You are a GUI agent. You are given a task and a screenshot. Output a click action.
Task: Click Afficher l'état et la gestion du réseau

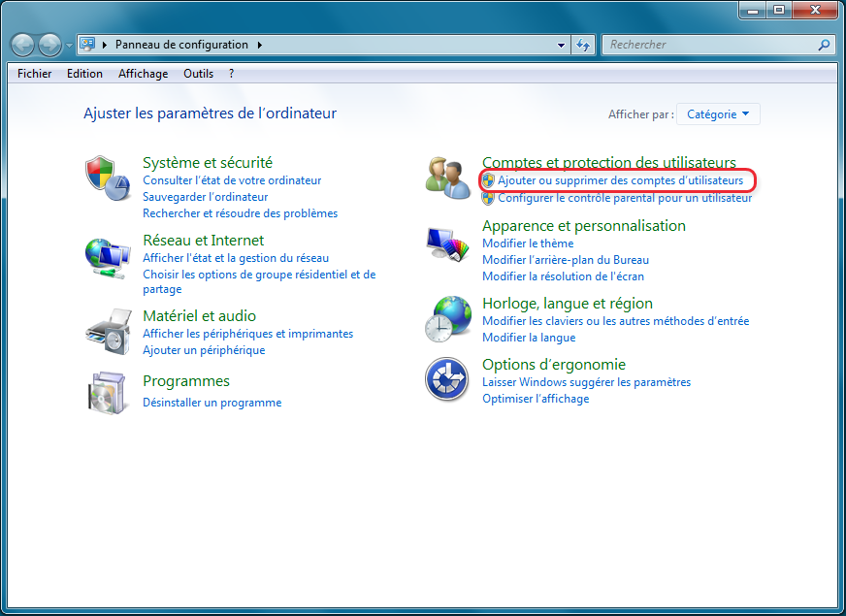[236, 258]
